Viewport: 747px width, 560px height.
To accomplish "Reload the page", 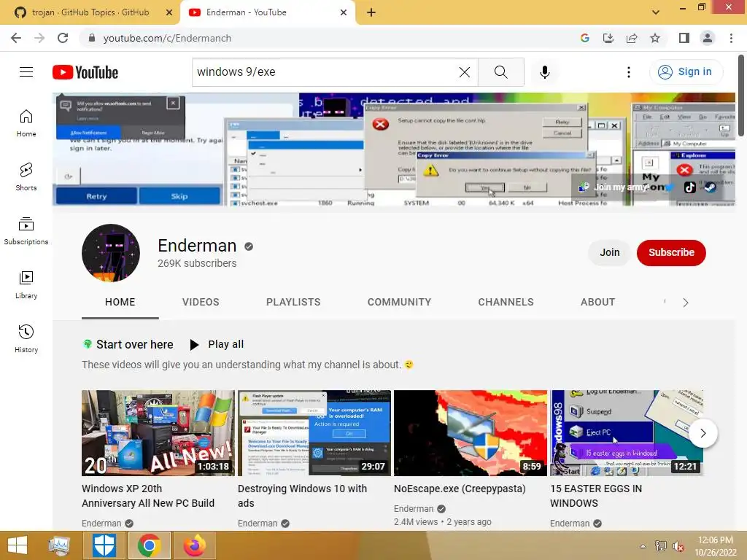I will click(x=63, y=38).
